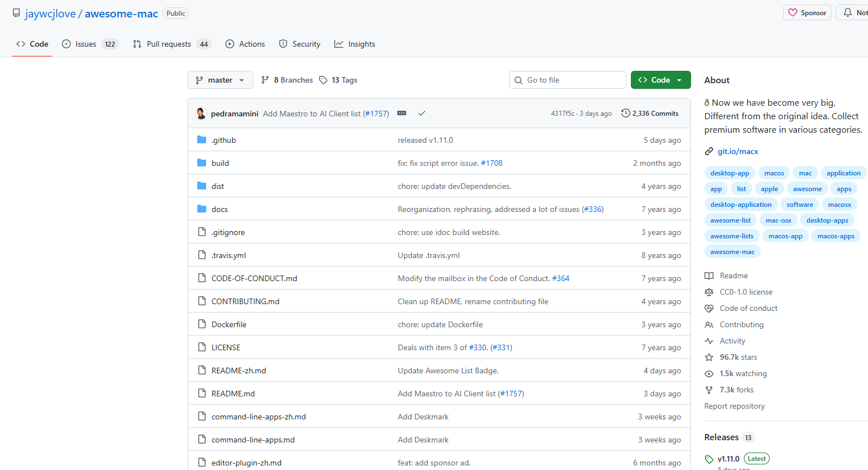Click pedramamini's avatar image
868x470 pixels.
[x=201, y=113]
